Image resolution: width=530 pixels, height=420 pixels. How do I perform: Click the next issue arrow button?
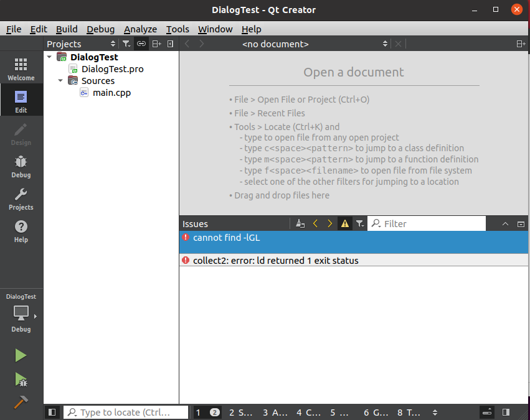click(329, 223)
